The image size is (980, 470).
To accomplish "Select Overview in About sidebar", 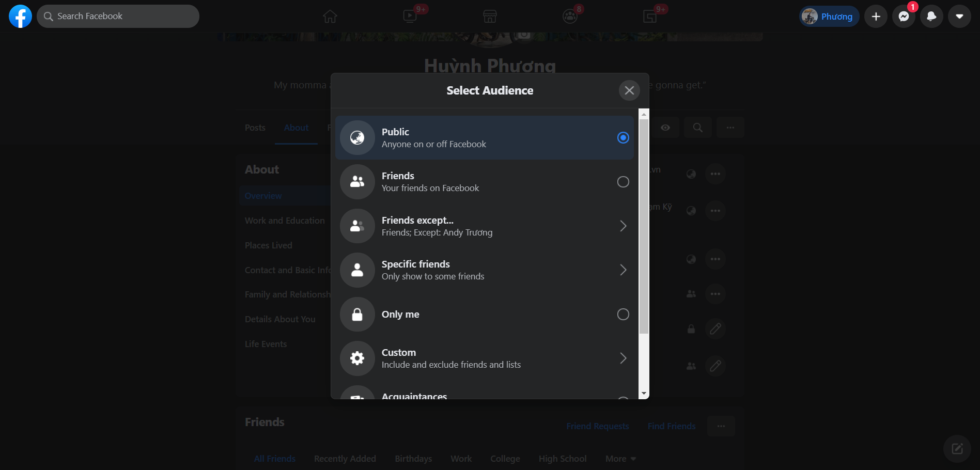I will (x=263, y=196).
